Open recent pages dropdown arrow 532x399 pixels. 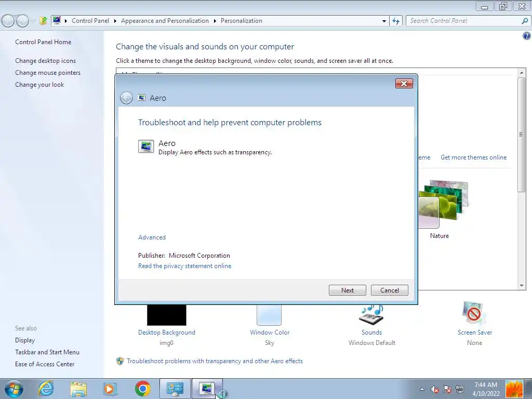click(x=33, y=21)
